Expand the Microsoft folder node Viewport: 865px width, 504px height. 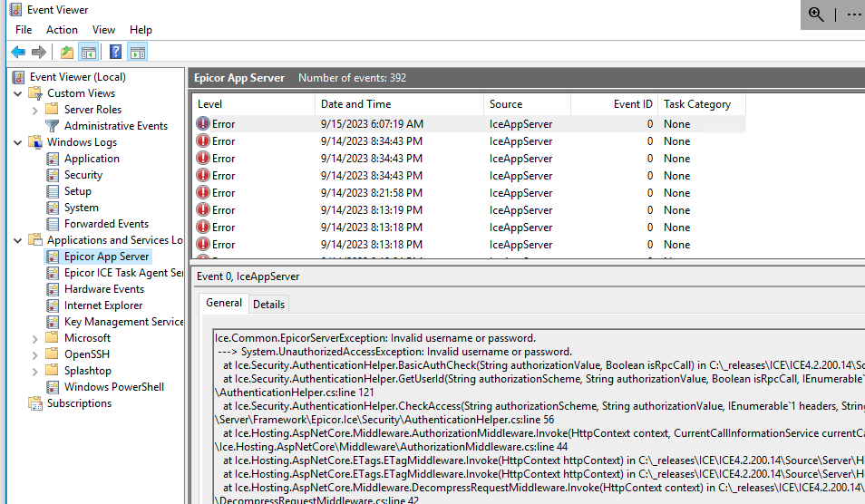pos(34,339)
